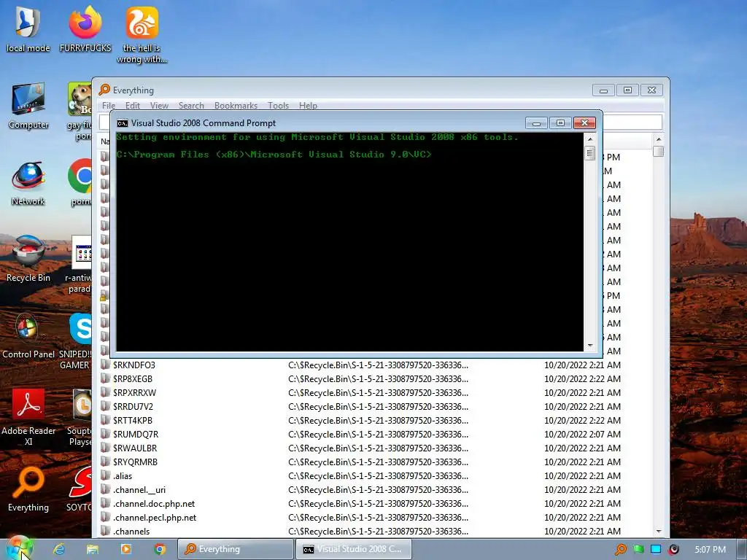
Task: Select the $RRDU7V2 file name
Action: coord(133,407)
